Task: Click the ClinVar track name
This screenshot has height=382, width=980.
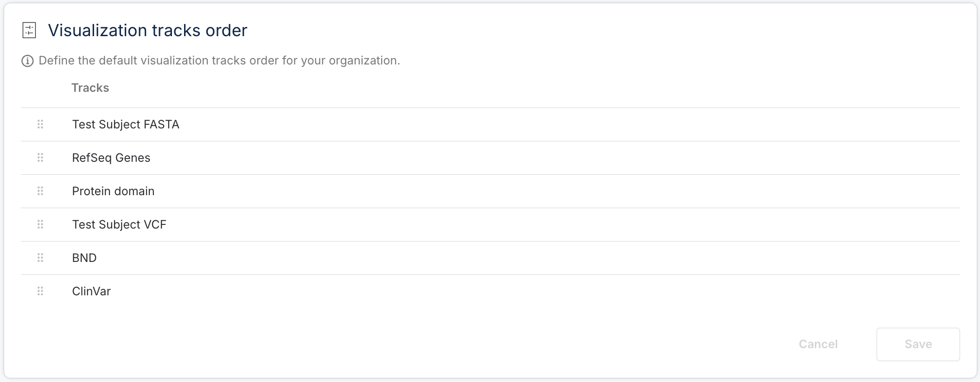Action: pyautogui.click(x=91, y=291)
